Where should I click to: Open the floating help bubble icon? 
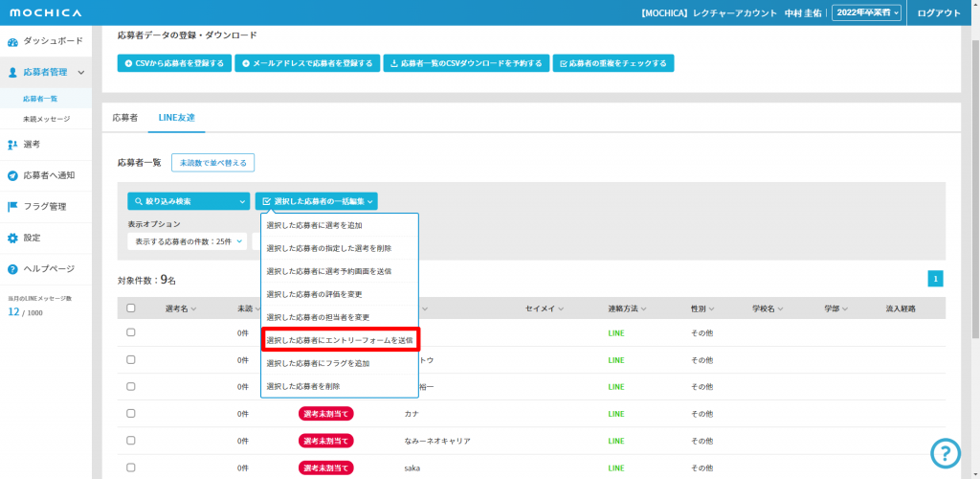[x=945, y=454]
